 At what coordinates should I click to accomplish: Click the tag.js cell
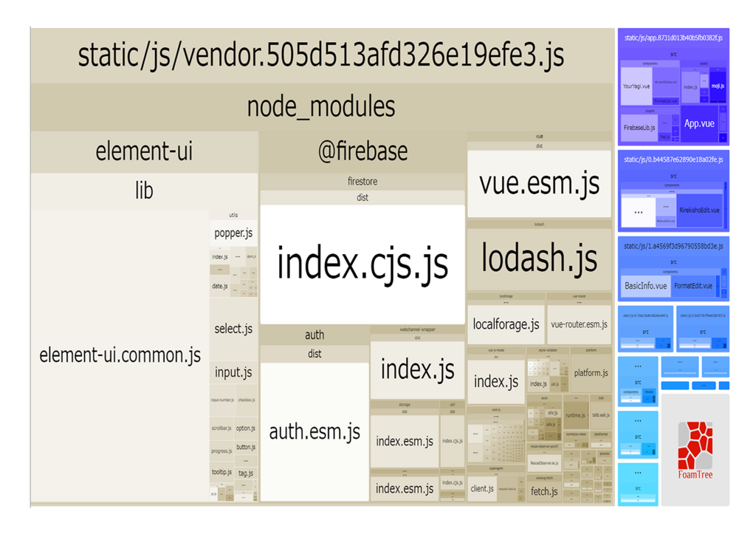[x=246, y=473]
